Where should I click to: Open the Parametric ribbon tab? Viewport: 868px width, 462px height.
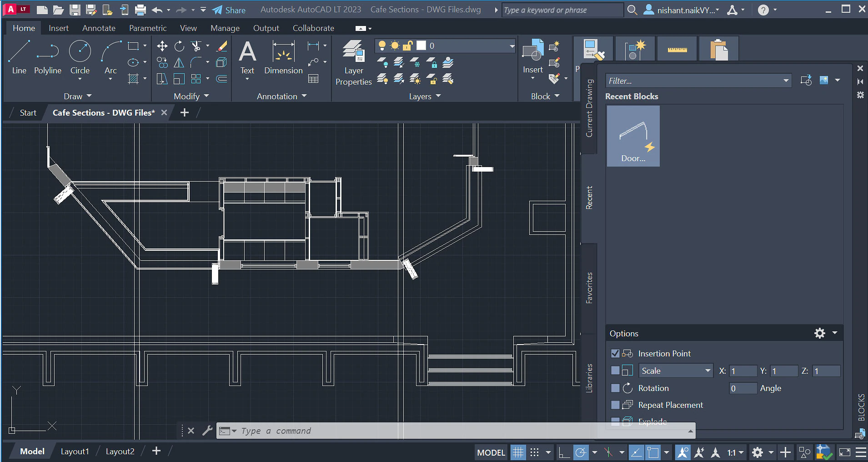(x=147, y=28)
